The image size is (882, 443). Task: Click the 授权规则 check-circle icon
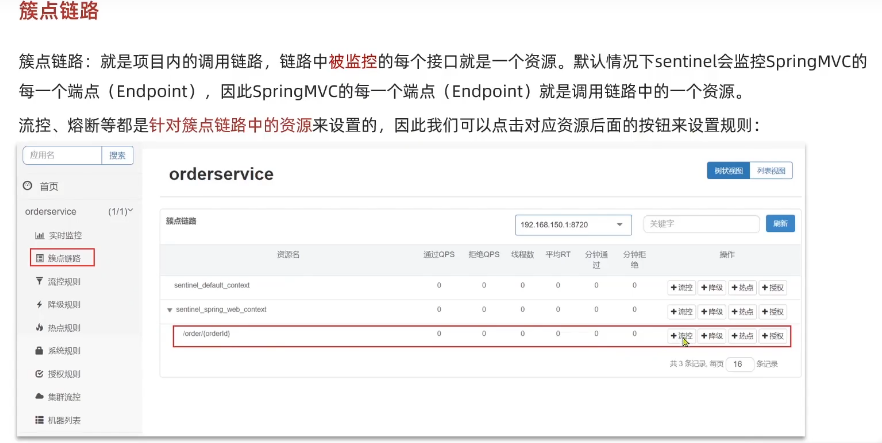(39, 373)
